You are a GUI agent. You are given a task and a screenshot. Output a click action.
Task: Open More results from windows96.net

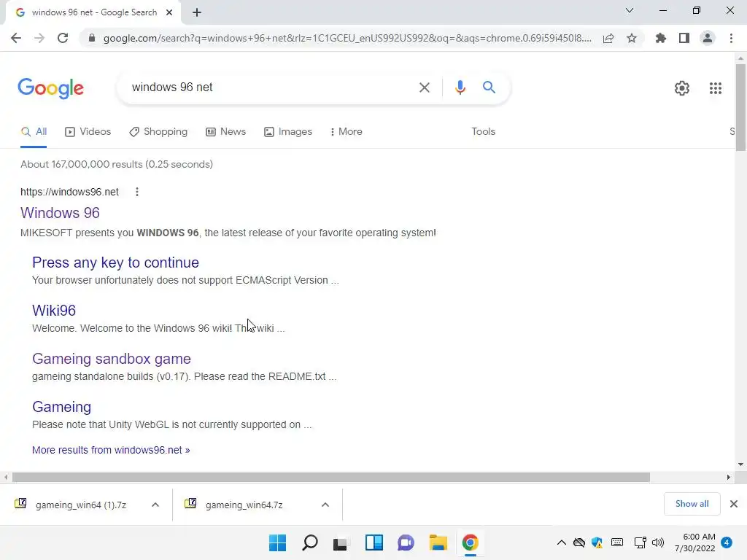[x=111, y=450]
